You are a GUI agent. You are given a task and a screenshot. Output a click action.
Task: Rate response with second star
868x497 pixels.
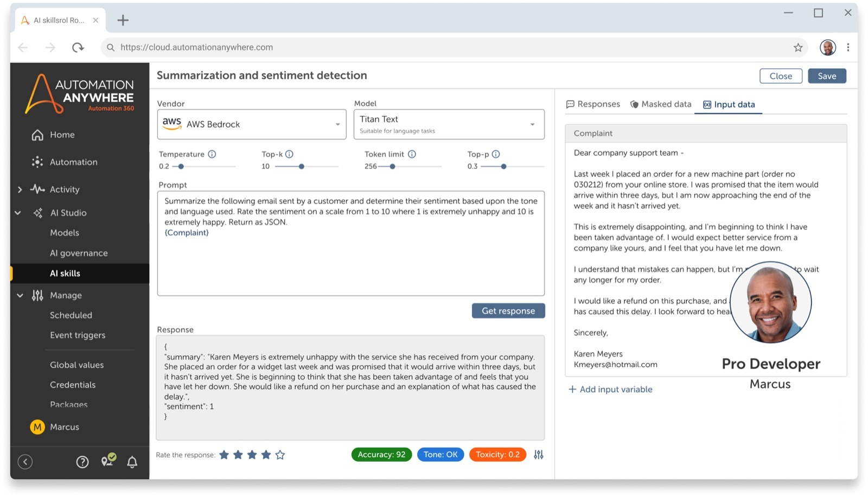point(238,455)
